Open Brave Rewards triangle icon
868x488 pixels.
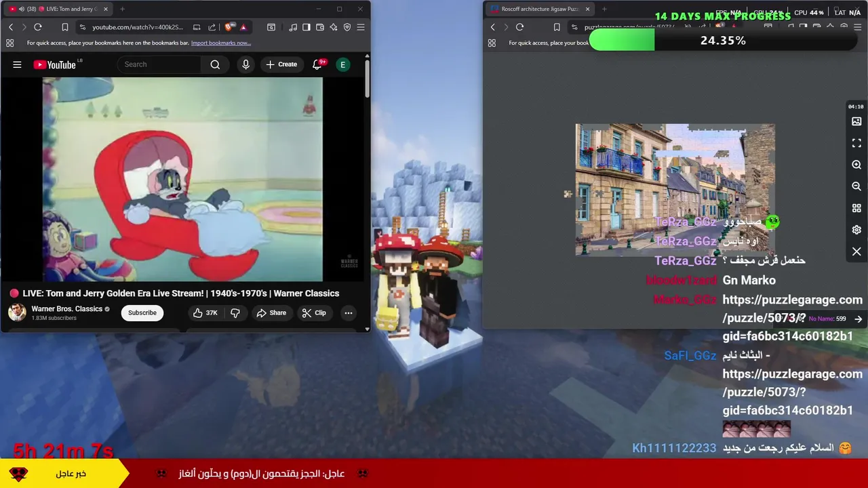pyautogui.click(x=243, y=27)
